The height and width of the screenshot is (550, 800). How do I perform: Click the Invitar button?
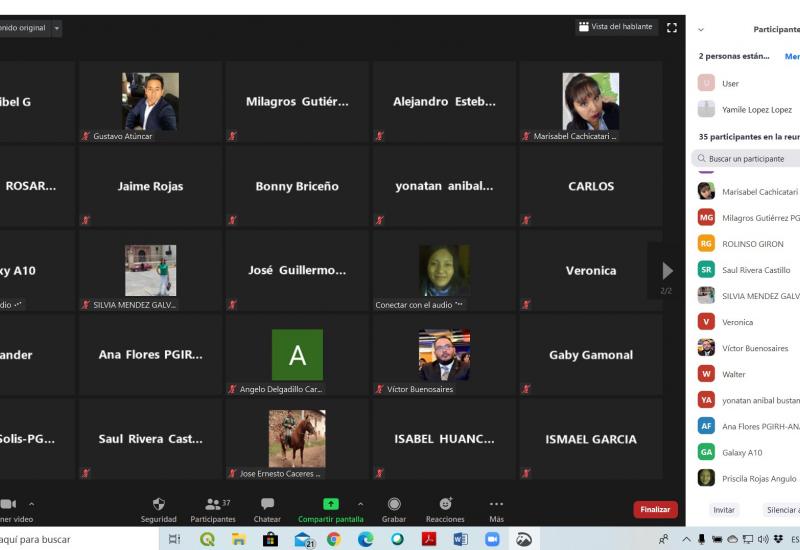pos(723,509)
